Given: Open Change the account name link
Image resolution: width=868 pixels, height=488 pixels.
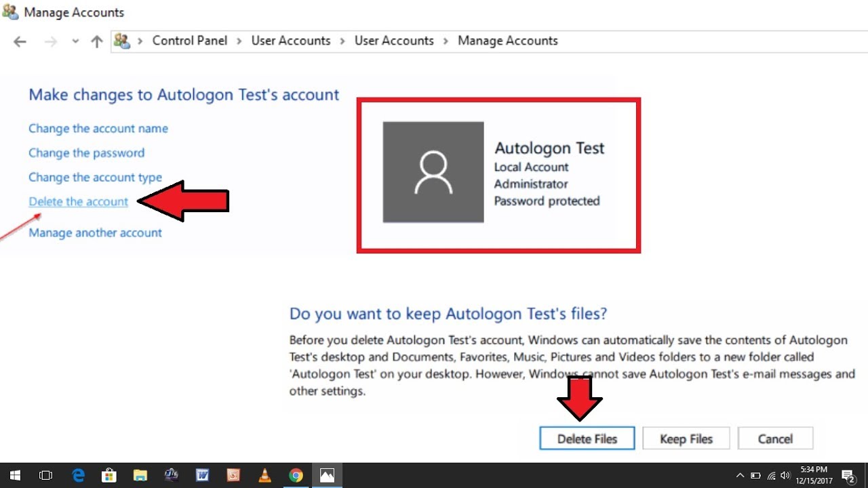Looking at the screenshot, I should 98,129.
